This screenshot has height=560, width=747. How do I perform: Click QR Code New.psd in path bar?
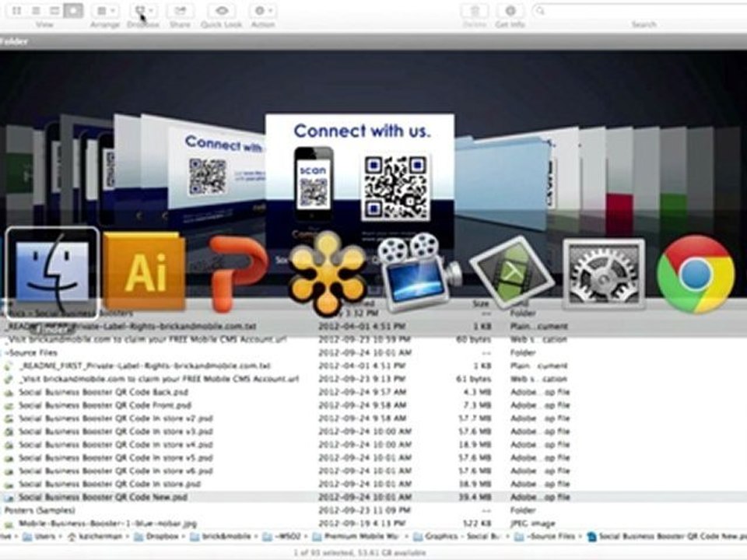(x=667, y=536)
